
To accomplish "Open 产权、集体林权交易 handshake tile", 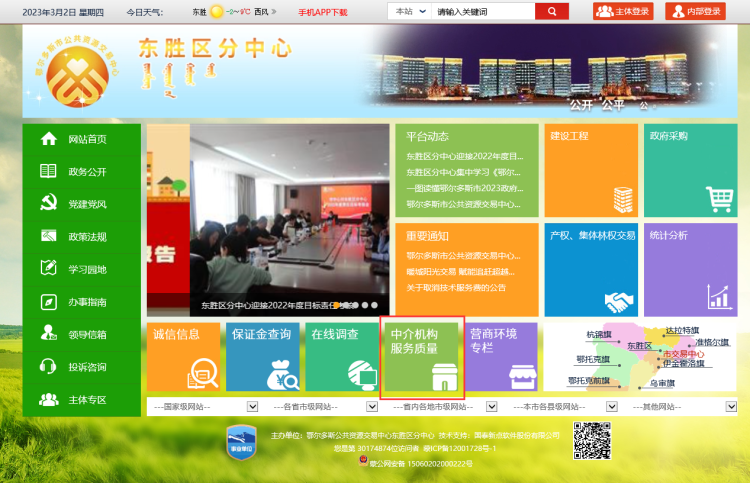I will (x=591, y=269).
